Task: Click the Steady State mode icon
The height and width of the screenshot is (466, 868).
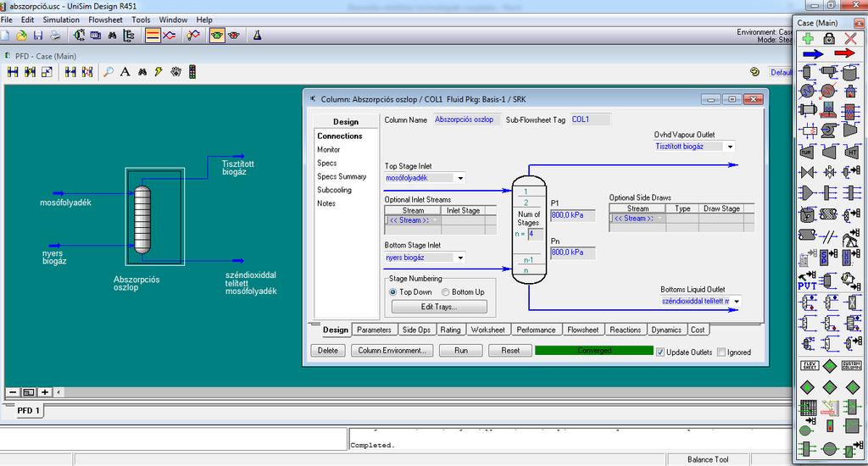Action: tap(153, 36)
